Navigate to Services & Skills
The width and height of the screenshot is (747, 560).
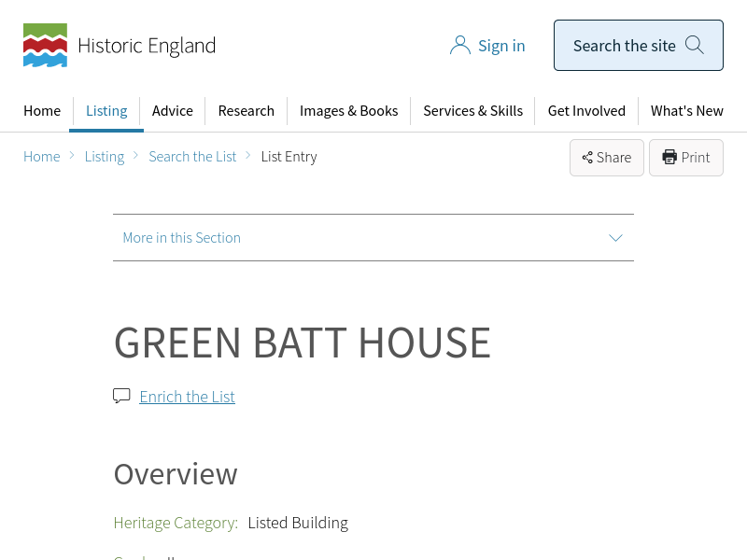[x=472, y=110]
